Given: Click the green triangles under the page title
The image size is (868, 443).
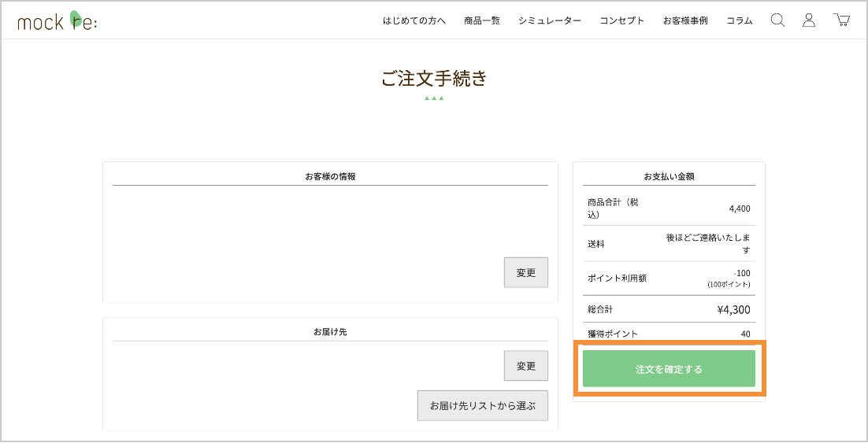Looking at the screenshot, I should [x=434, y=98].
